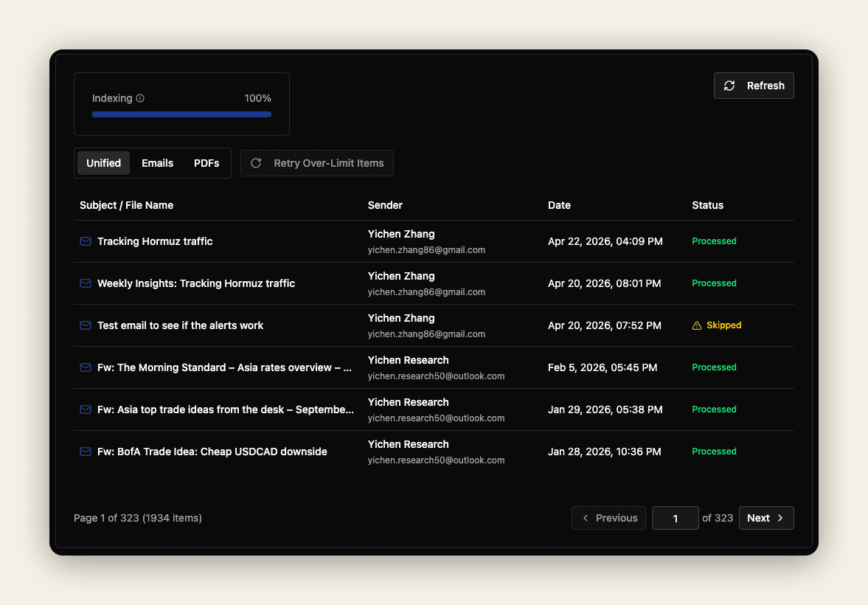
Task: Click date Jan 28, 2026, 10:36 PM
Action: [605, 452]
